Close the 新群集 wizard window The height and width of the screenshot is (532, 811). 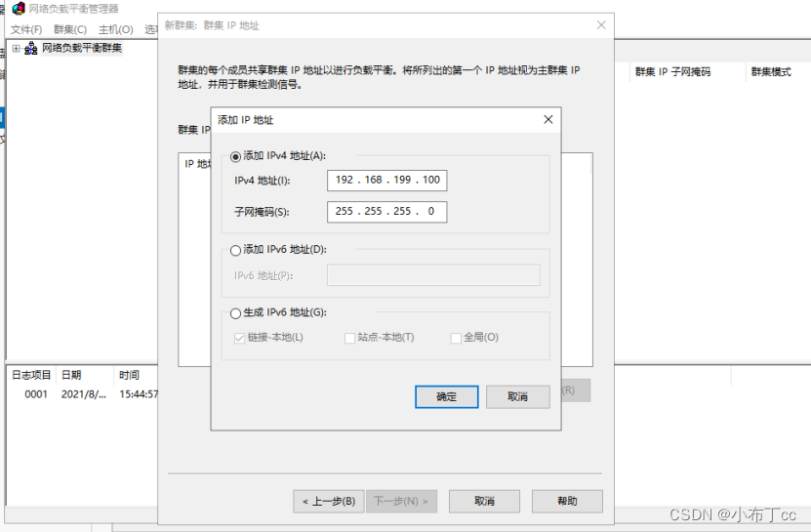[x=600, y=25]
